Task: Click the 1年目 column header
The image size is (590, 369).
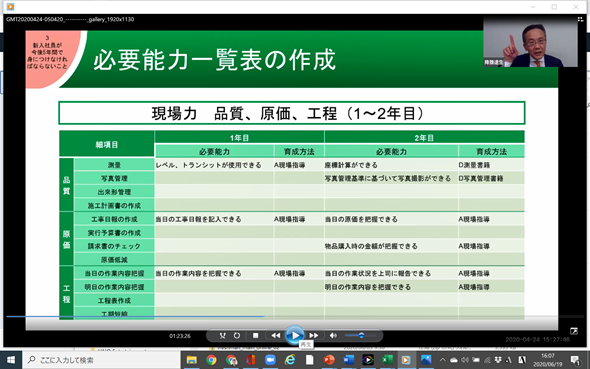Action: pyautogui.click(x=239, y=138)
